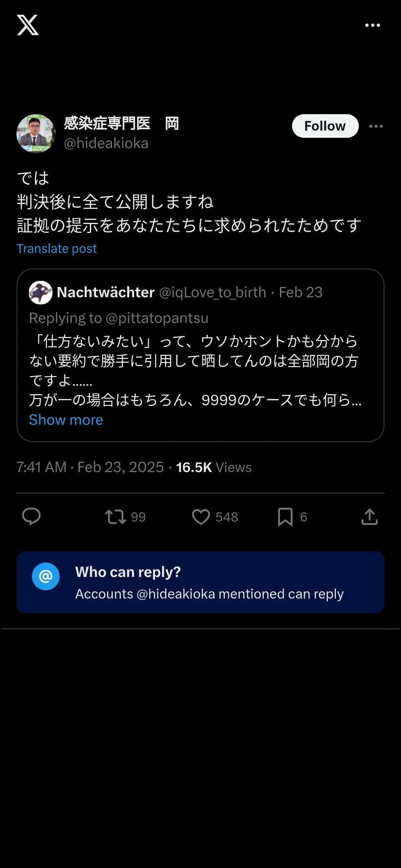This screenshot has height=868, width=401.
Task: Click the Nachtwächter name in quoted post
Action: pos(106,292)
